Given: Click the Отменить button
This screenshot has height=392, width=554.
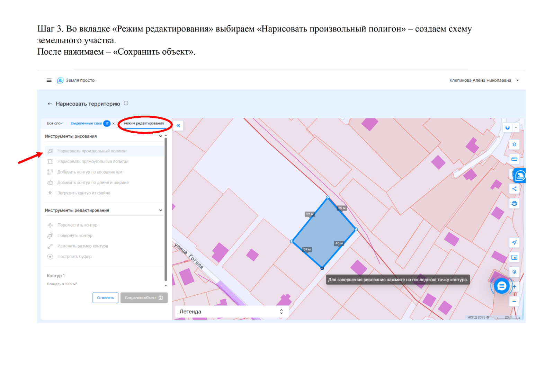Looking at the screenshot, I should click(x=106, y=298).
